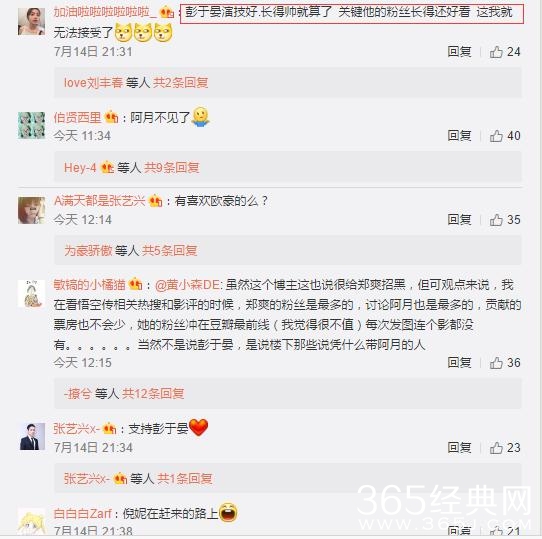Viewport: 542px width, 539px height.
Task: Expand 共12条回复 under 敏镐的小橘猫's comment
Action: (153, 393)
